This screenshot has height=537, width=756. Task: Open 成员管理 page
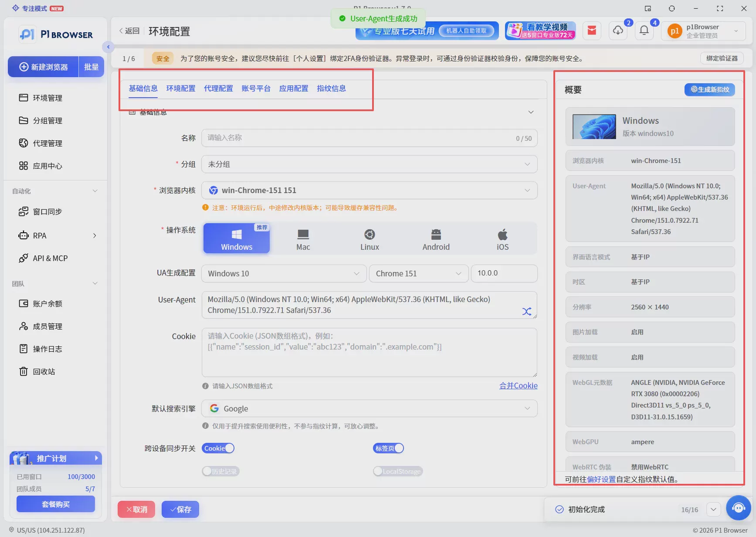pos(41,326)
